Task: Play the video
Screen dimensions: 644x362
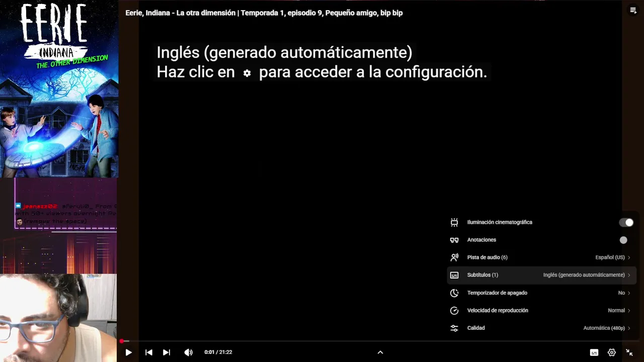Action: (128, 352)
